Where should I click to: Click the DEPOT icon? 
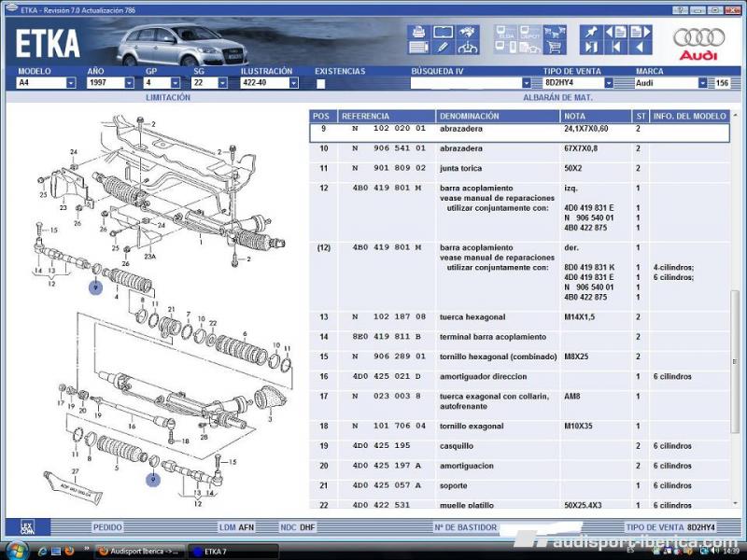click(x=529, y=33)
